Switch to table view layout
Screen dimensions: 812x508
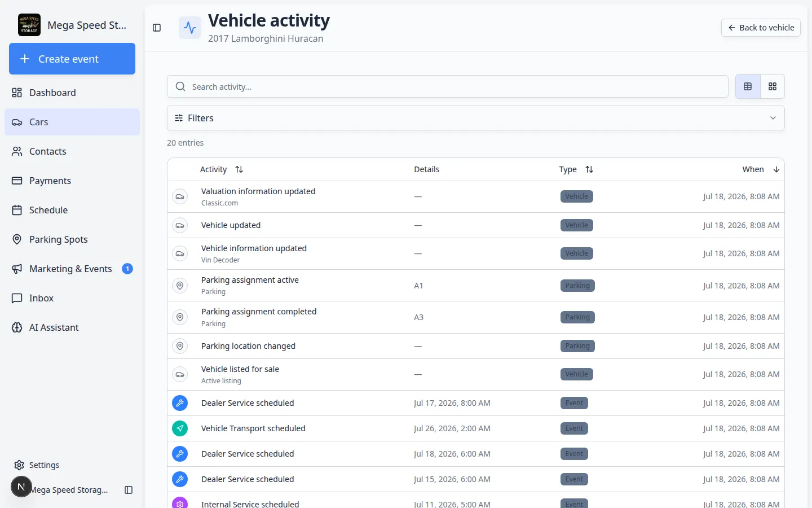[748, 86]
